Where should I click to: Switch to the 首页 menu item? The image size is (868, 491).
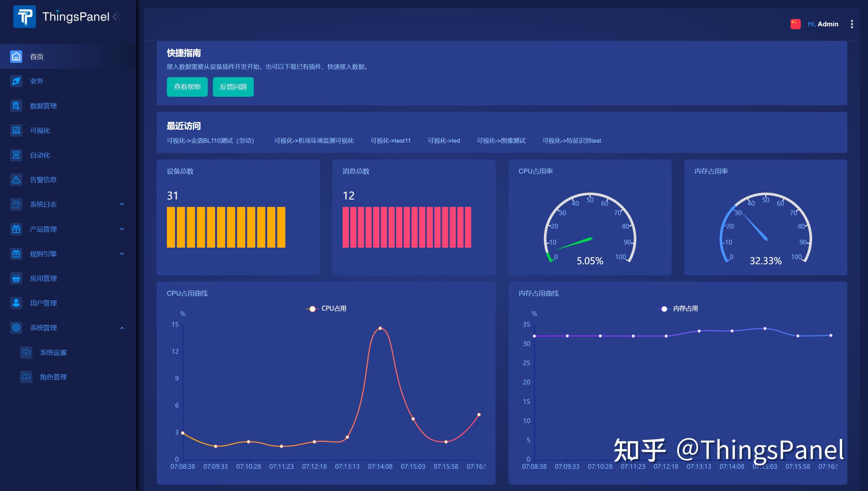pos(36,56)
